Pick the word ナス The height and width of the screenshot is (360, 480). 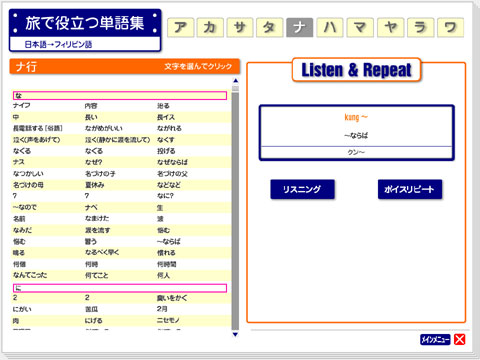pos(19,162)
